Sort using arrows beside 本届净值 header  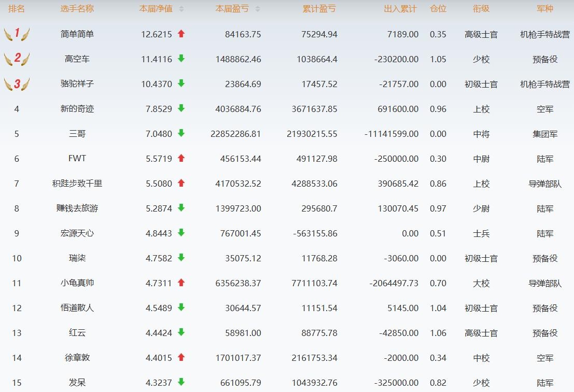181,9
